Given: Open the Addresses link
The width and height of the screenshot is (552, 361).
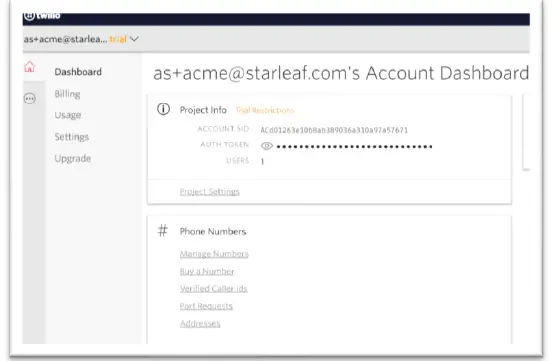Looking at the screenshot, I should tap(200, 323).
